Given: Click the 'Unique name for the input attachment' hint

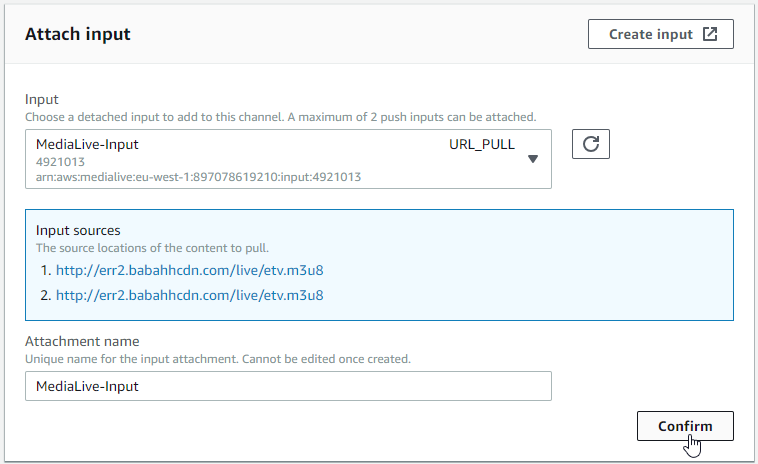Looking at the screenshot, I should [217, 358].
